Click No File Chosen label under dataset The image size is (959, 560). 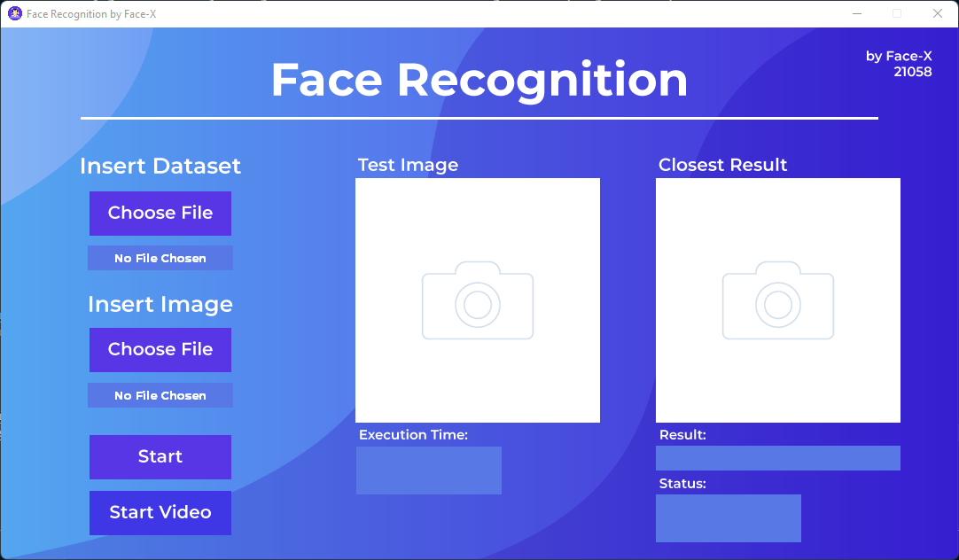coord(160,258)
